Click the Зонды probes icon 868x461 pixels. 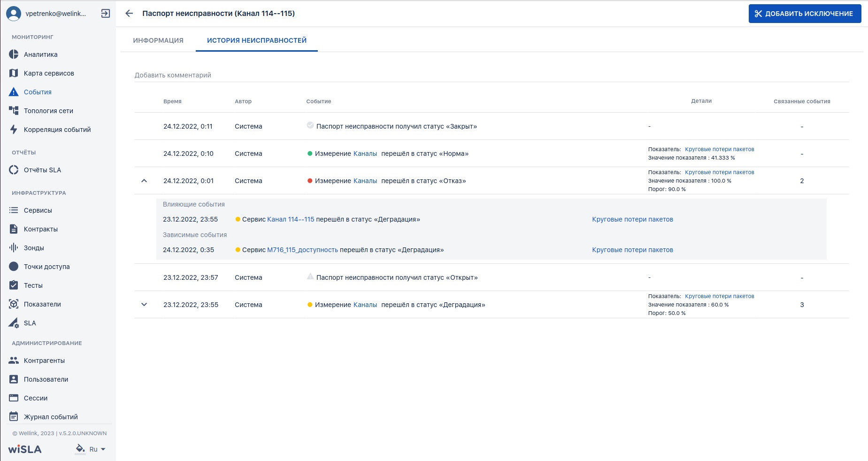(14, 248)
